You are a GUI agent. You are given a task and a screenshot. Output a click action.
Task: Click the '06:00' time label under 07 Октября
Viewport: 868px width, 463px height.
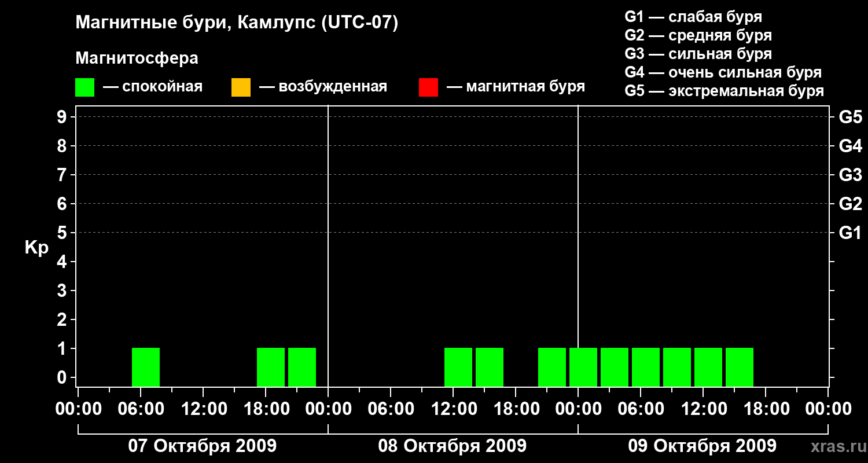[x=140, y=409]
